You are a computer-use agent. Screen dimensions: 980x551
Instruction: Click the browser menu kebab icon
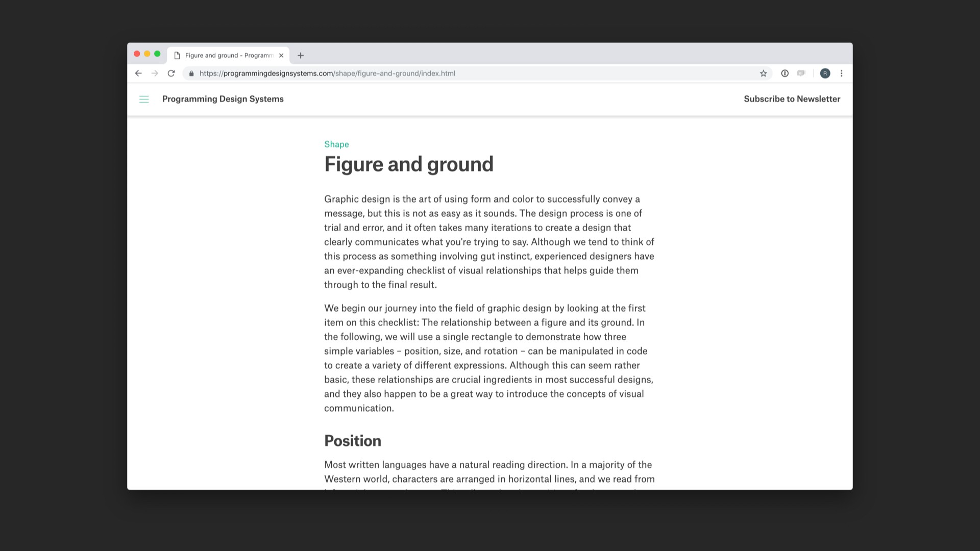coord(841,72)
